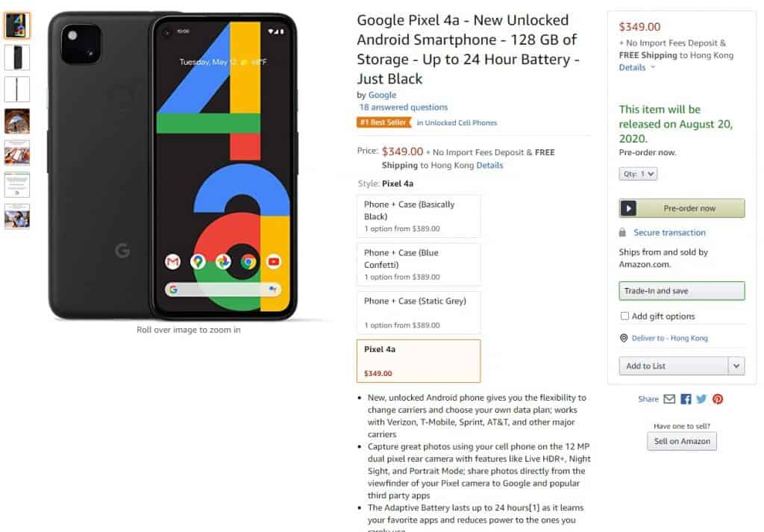
Task: Check the Add gift options box
Action: pos(624,316)
